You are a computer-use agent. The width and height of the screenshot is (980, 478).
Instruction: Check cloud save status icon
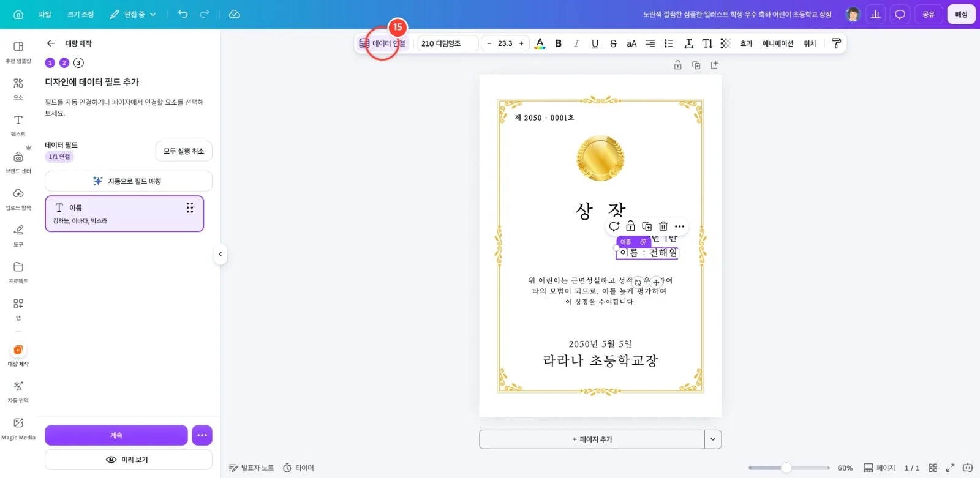tap(235, 14)
